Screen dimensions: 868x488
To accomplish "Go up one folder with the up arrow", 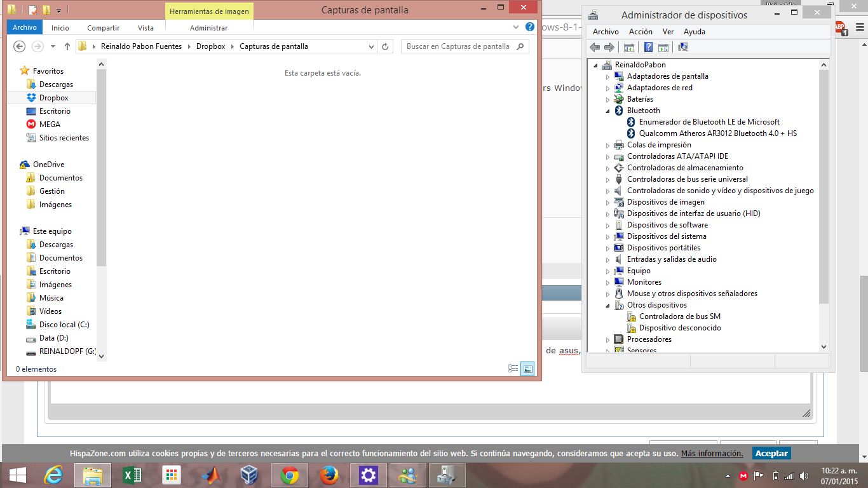I will pyautogui.click(x=67, y=46).
